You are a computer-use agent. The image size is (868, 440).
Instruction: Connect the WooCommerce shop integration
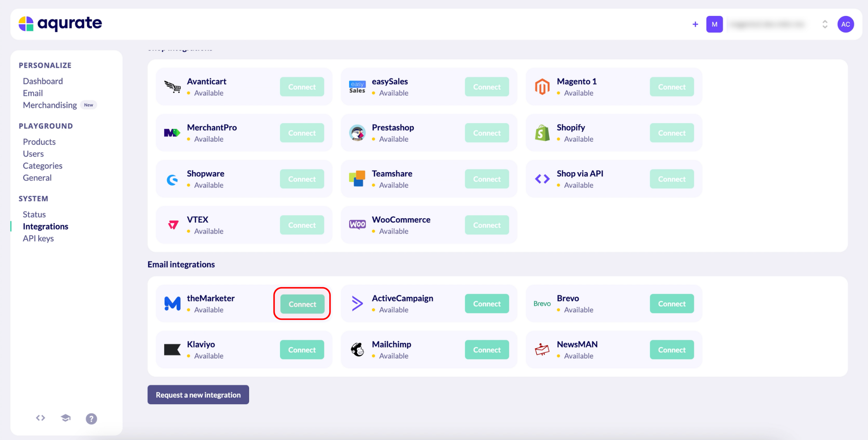(487, 225)
